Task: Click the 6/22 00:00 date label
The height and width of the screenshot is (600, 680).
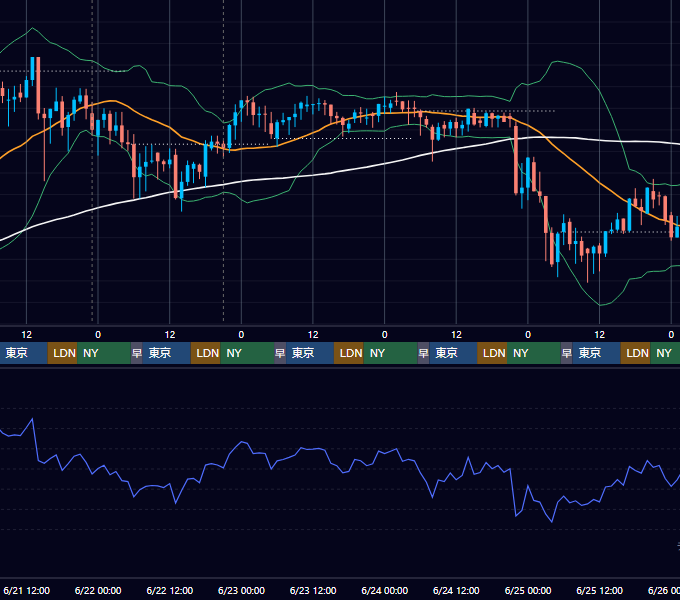Action: click(x=98, y=590)
